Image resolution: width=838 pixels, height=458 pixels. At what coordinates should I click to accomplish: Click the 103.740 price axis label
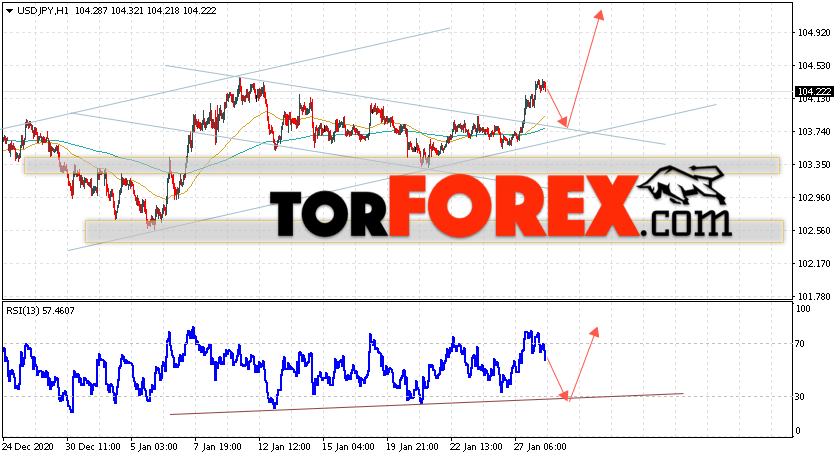point(814,132)
